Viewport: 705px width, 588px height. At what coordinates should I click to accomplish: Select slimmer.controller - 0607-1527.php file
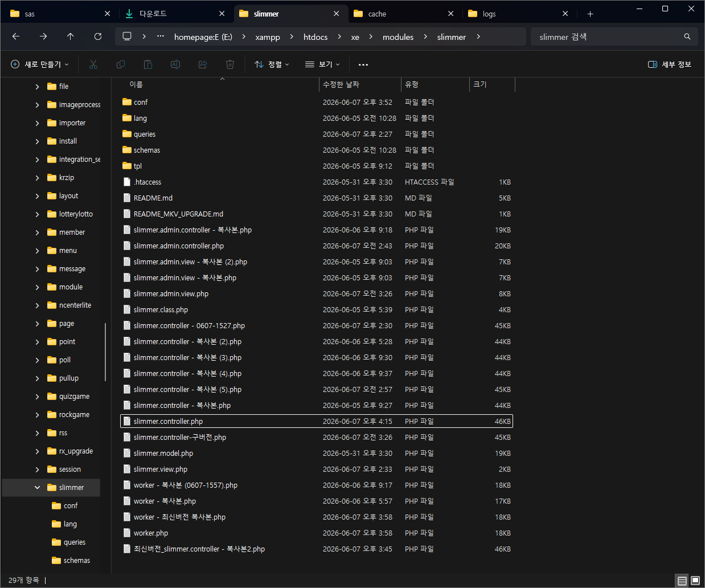317,325
